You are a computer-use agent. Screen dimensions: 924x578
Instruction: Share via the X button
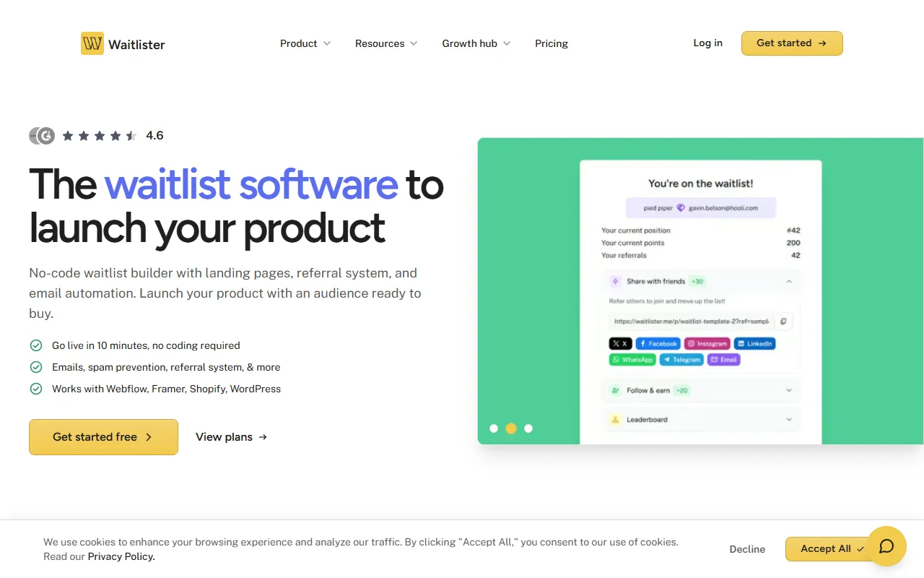pyautogui.click(x=620, y=344)
